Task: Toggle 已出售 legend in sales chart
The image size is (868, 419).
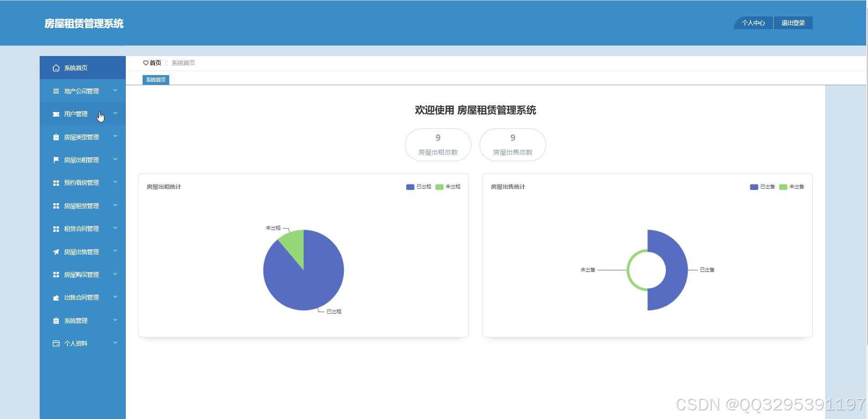Action: pos(762,187)
